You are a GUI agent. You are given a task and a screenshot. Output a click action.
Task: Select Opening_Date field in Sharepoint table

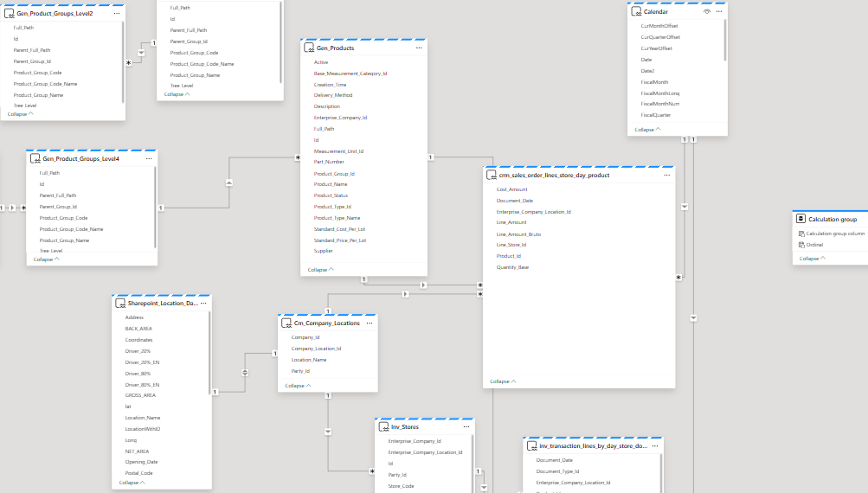142,462
